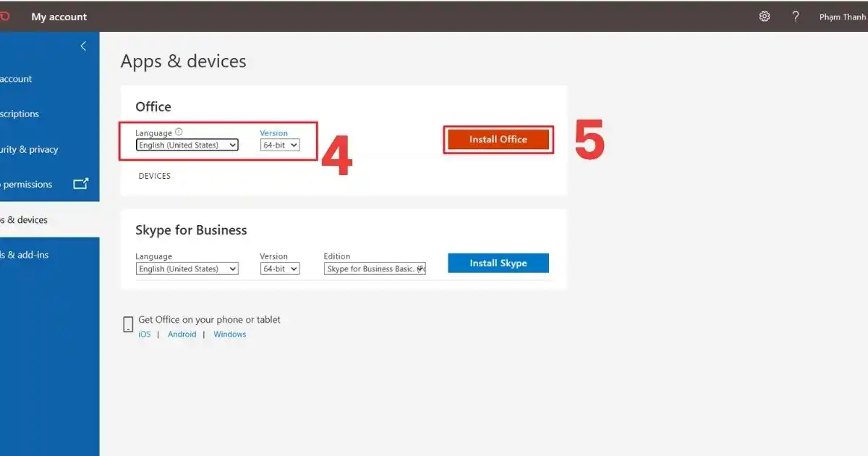Open the Phạm Thanh account name
The height and width of the screenshot is (456, 868).
pos(843,17)
